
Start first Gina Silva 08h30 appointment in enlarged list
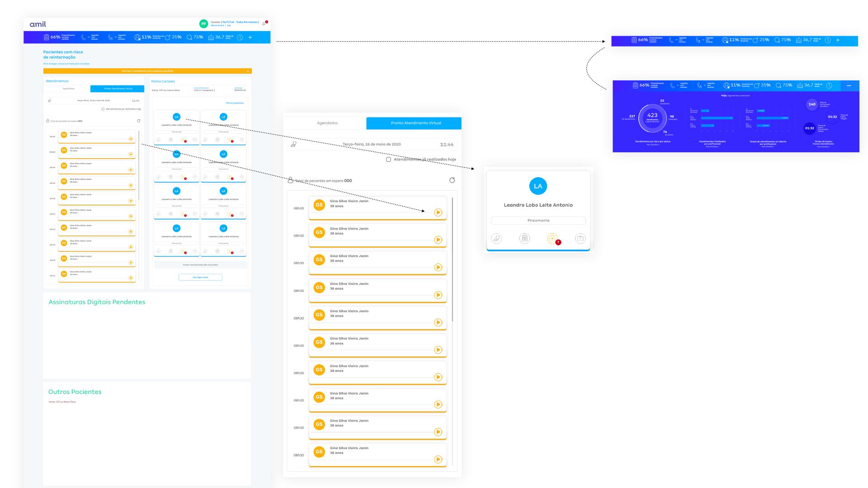438,212
